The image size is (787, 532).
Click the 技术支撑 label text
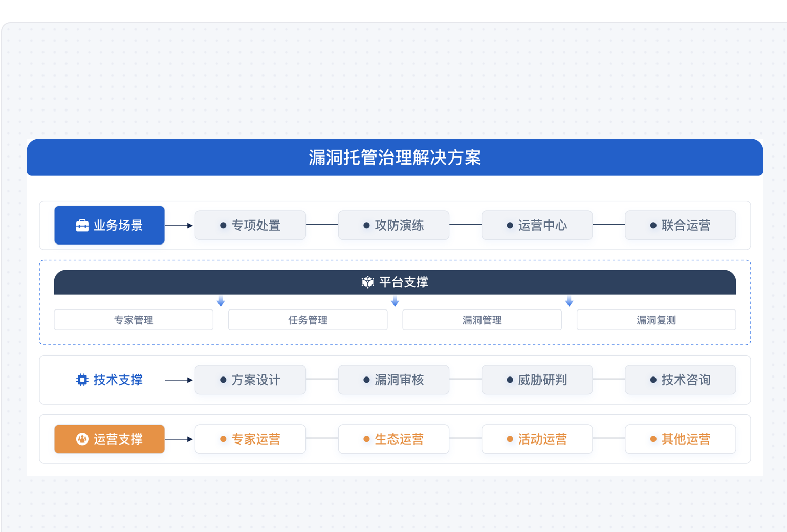118,380
